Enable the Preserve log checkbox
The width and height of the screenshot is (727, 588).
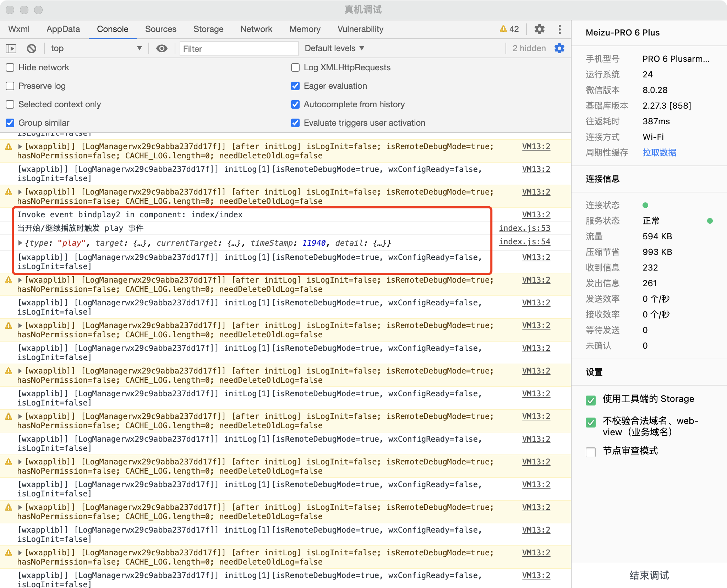coord(10,86)
